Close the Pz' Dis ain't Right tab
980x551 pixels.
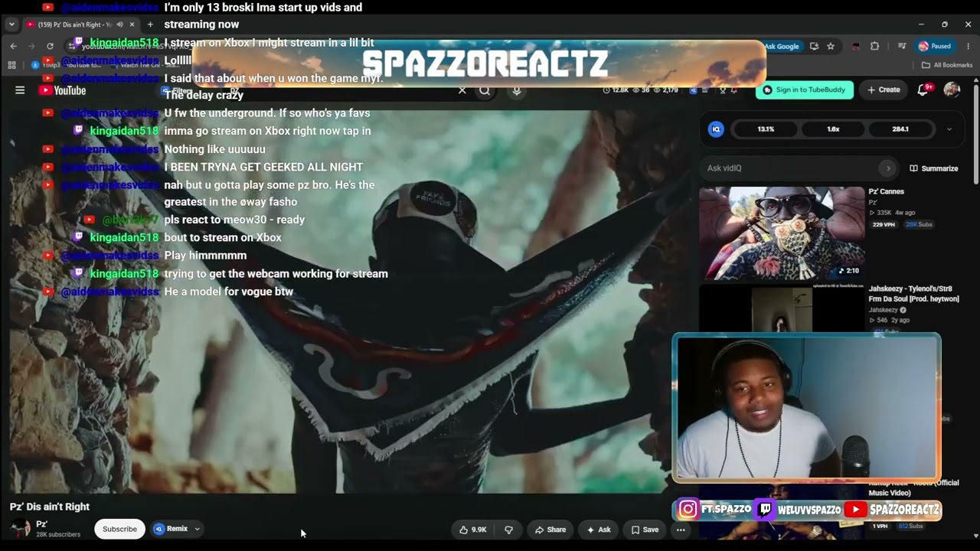(132, 24)
